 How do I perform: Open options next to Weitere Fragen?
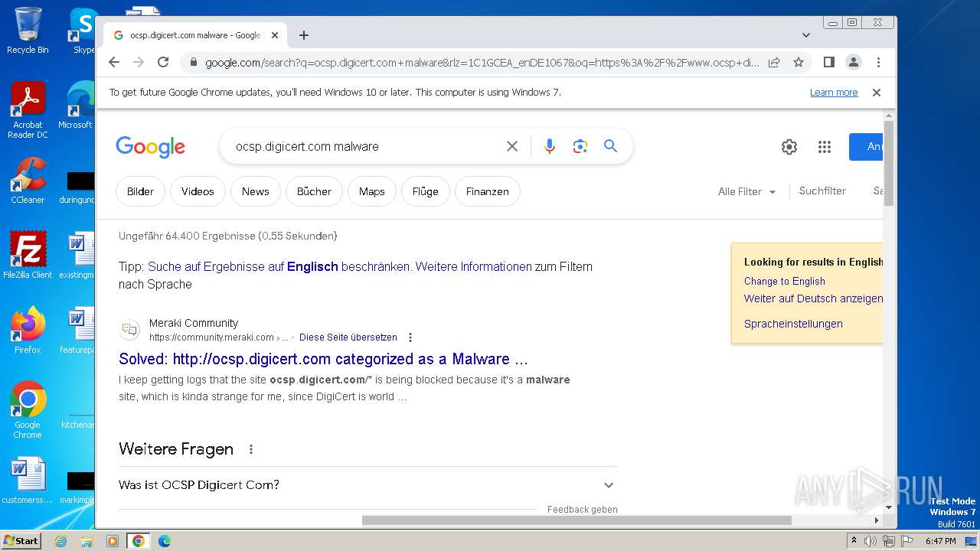click(251, 449)
